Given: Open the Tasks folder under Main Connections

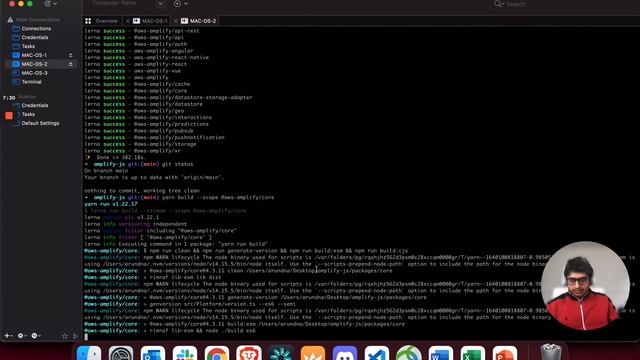Looking at the screenshot, I should tap(24, 47).
